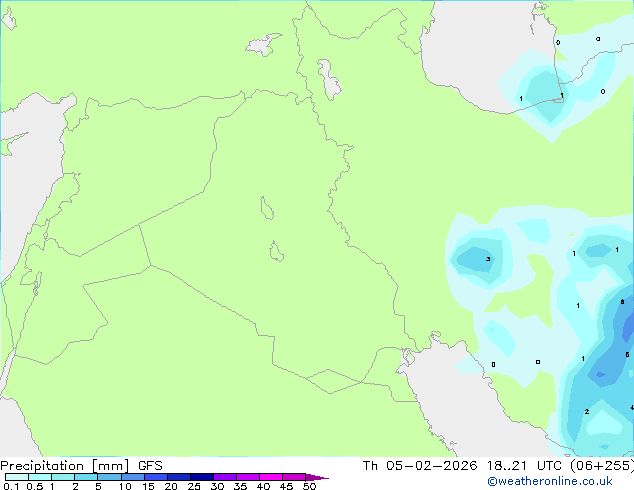Pick the legend swatch between 35 and 40
Viewport: 634px width, 490px height.
tap(248, 477)
